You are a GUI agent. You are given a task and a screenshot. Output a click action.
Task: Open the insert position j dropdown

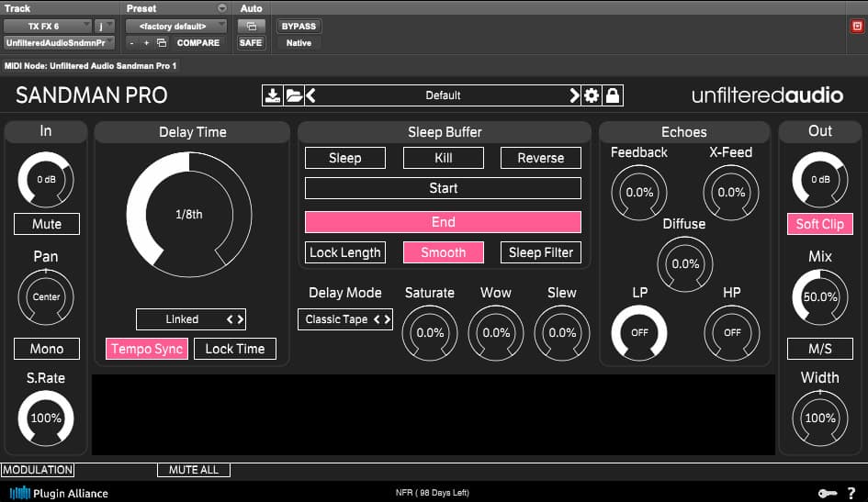[104, 26]
